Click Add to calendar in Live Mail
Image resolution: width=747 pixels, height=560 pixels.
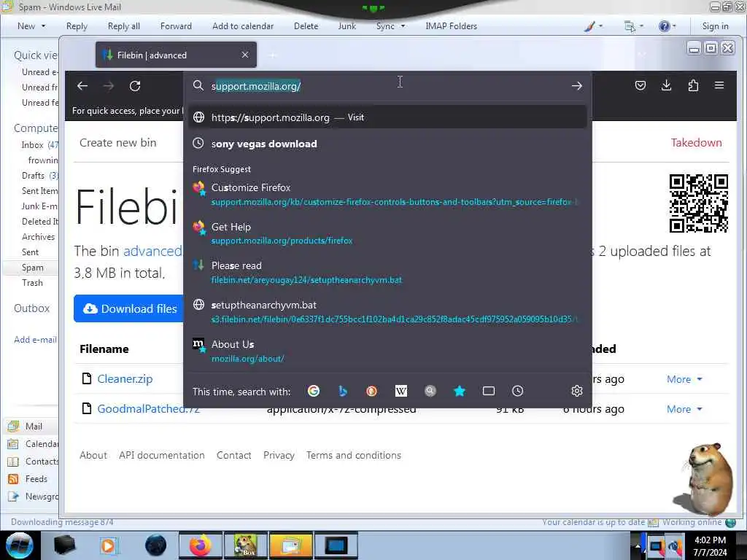[x=243, y=26]
